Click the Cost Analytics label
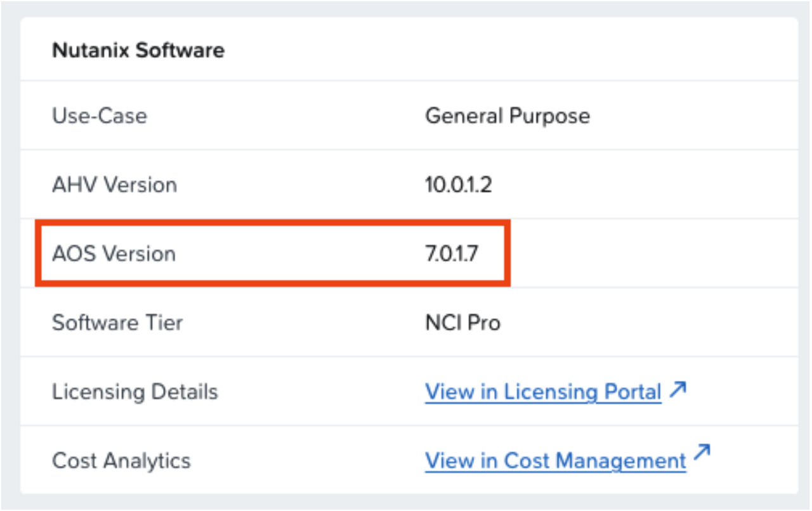The height and width of the screenshot is (511, 812). (121, 461)
